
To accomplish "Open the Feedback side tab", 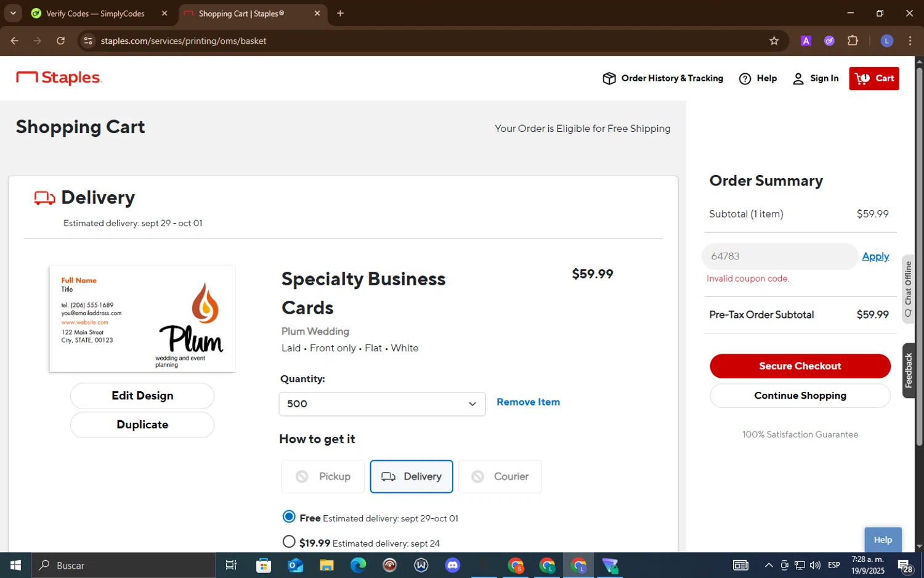I will [x=908, y=370].
